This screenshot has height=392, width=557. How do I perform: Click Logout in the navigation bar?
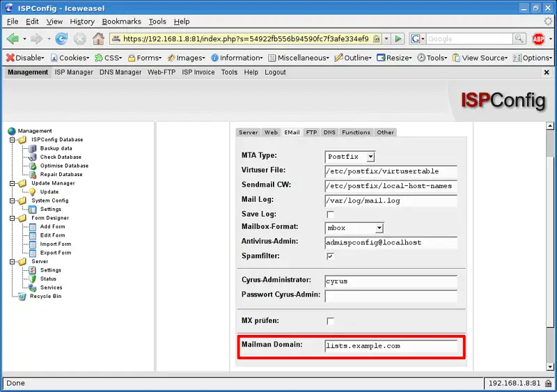[275, 72]
